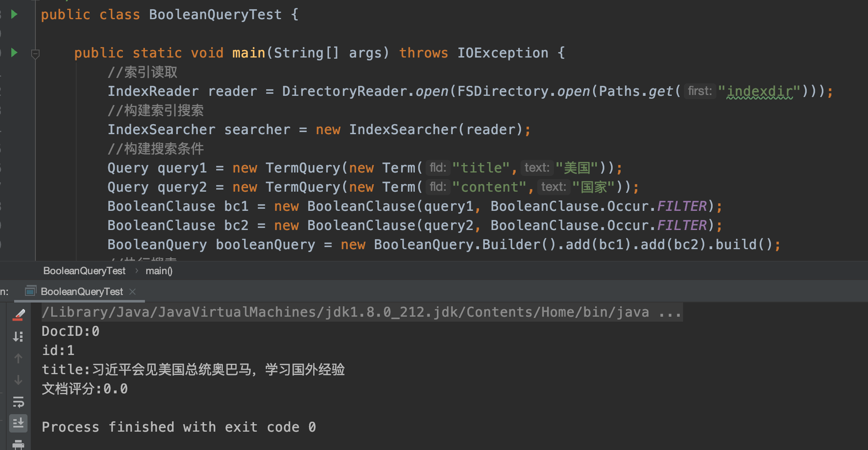
Task: Collapse the main method fold marker
Action: (x=35, y=54)
